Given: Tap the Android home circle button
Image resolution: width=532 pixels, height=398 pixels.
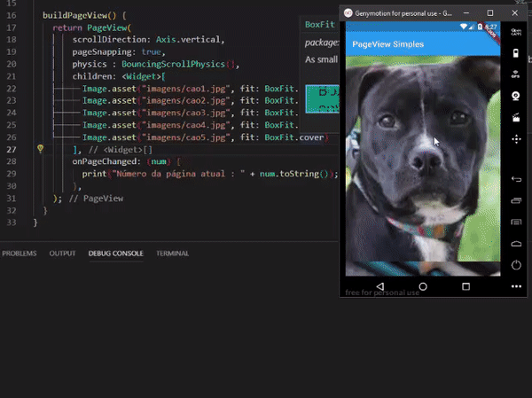Looking at the screenshot, I should 423,287.
